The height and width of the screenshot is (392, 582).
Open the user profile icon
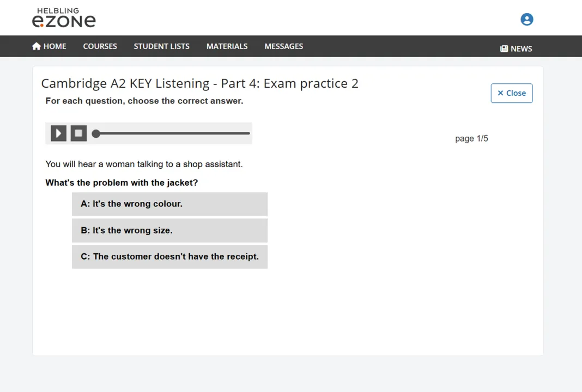click(526, 20)
